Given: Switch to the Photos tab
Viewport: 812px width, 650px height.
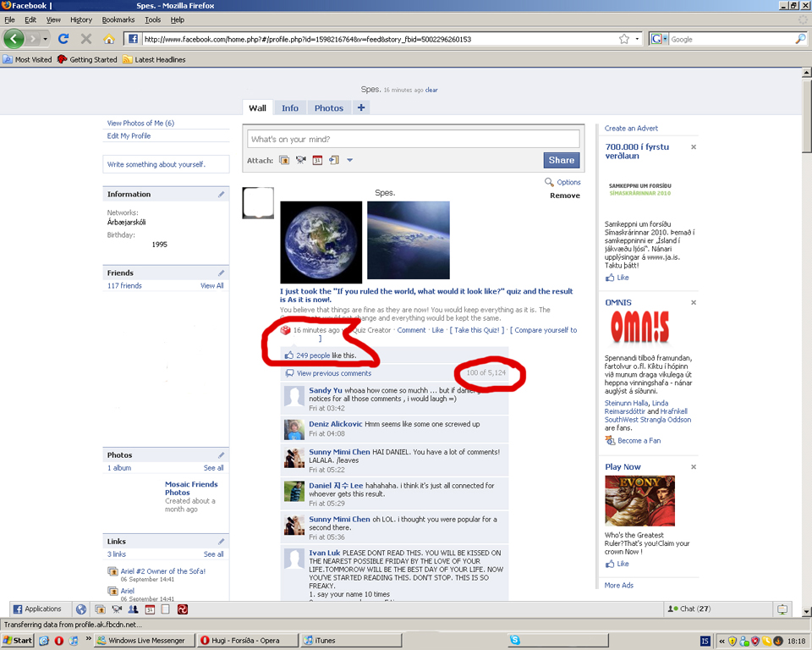Looking at the screenshot, I should tap(329, 107).
